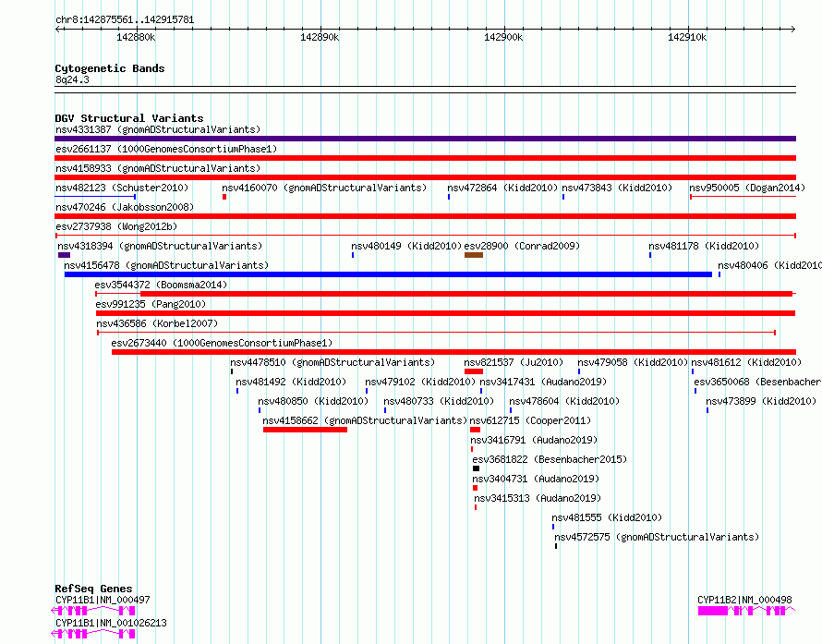Click the 142880k ruler tick label

(x=136, y=37)
